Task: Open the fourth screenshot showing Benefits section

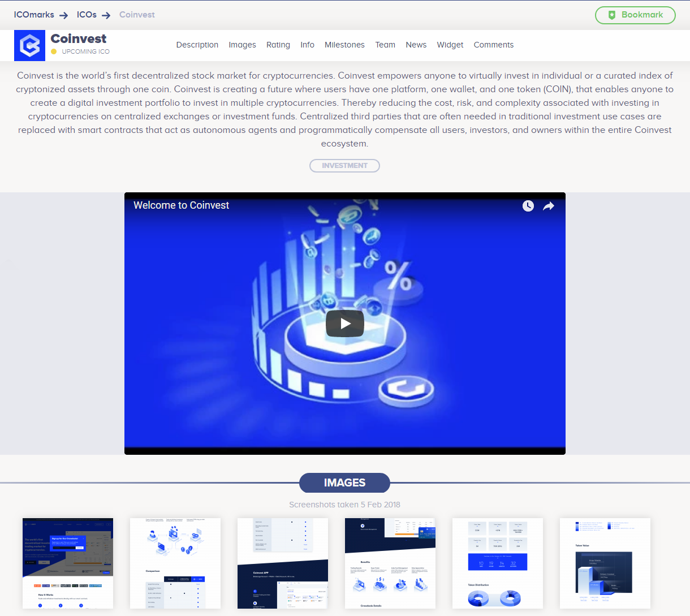Action: [x=390, y=563]
